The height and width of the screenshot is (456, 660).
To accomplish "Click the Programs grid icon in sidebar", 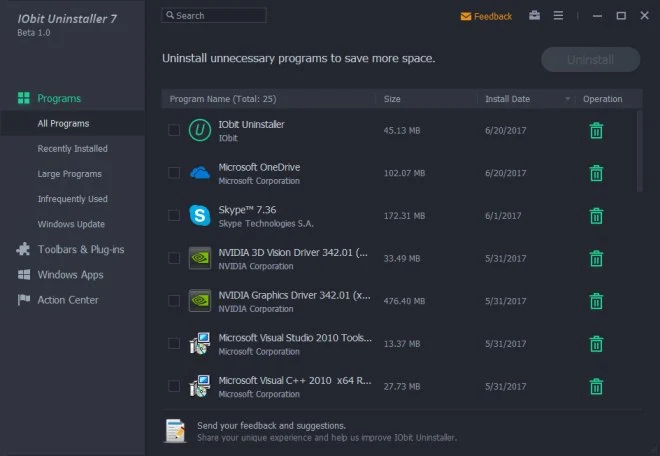I will point(24,98).
